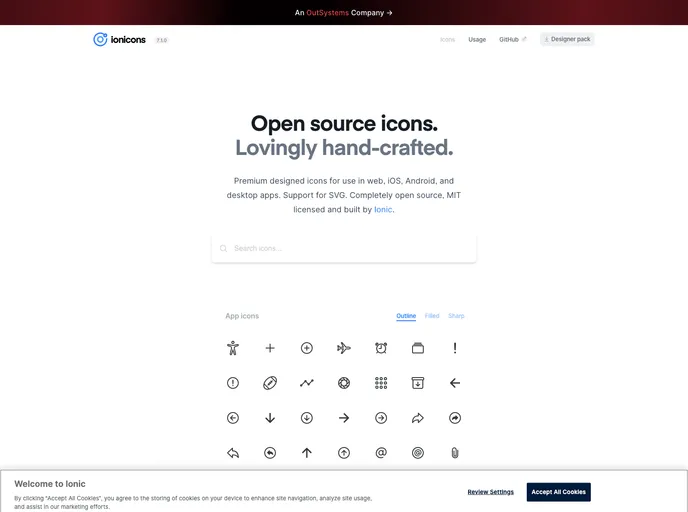Click the apps grid dots icon

click(x=381, y=383)
